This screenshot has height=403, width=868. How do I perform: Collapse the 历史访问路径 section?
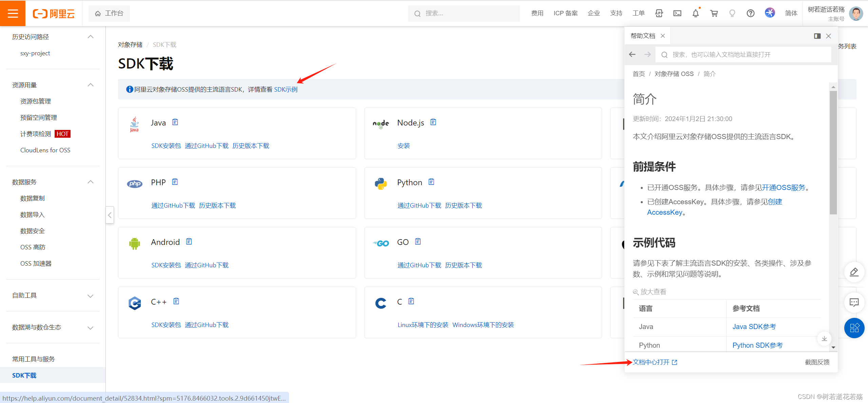[90, 37]
